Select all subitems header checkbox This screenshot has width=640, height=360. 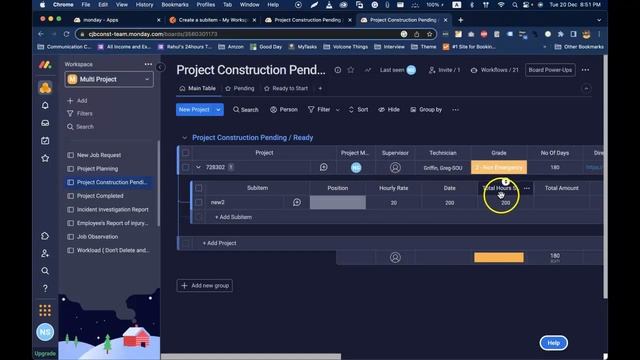click(198, 188)
